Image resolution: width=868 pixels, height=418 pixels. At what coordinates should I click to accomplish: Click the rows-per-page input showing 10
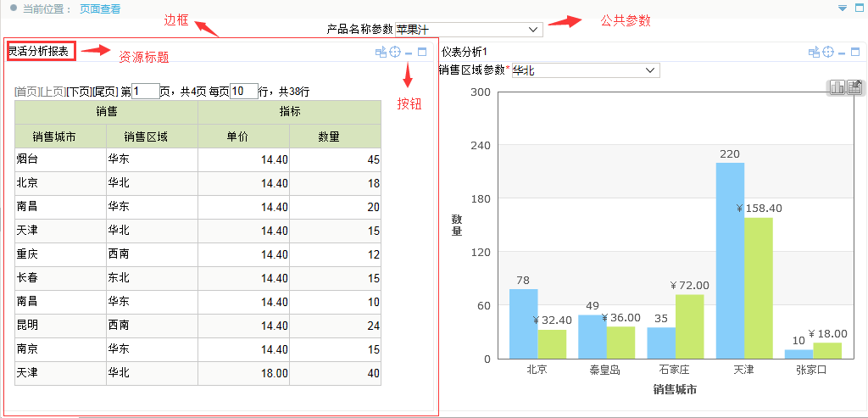(x=244, y=92)
